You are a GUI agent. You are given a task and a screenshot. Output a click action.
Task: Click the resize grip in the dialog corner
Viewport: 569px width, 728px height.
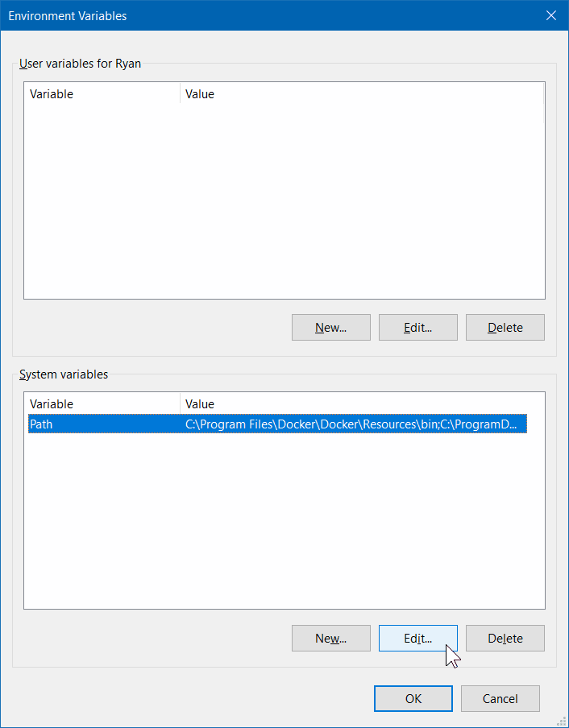click(560, 720)
